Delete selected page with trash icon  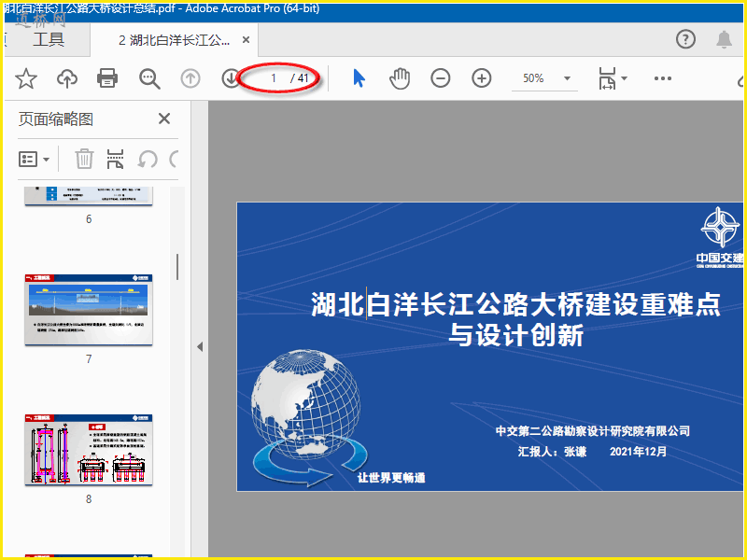(x=84, y=159)
